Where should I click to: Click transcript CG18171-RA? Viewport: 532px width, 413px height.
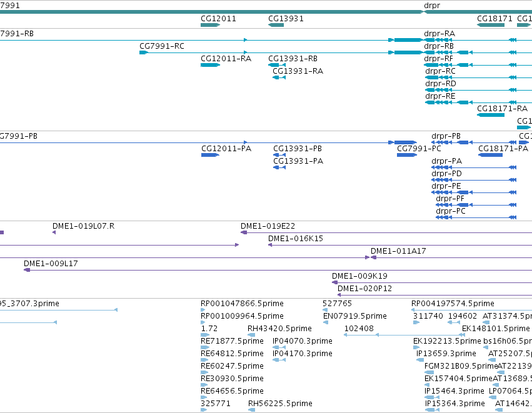[x=502, y=109]
